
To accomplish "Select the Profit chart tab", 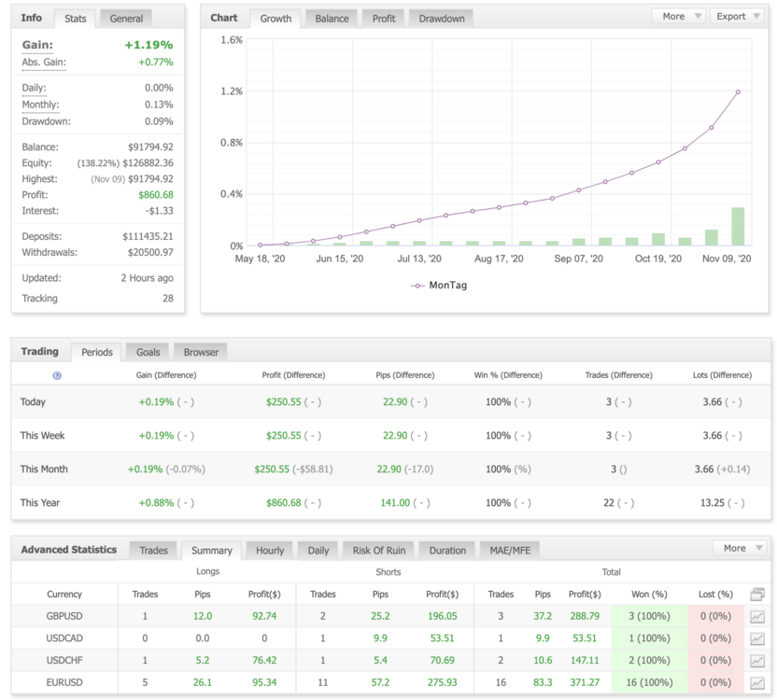I will pos(384,19).
